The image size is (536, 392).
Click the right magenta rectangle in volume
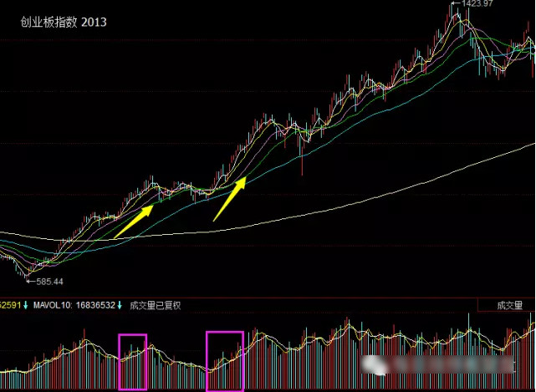click(224, 360)
